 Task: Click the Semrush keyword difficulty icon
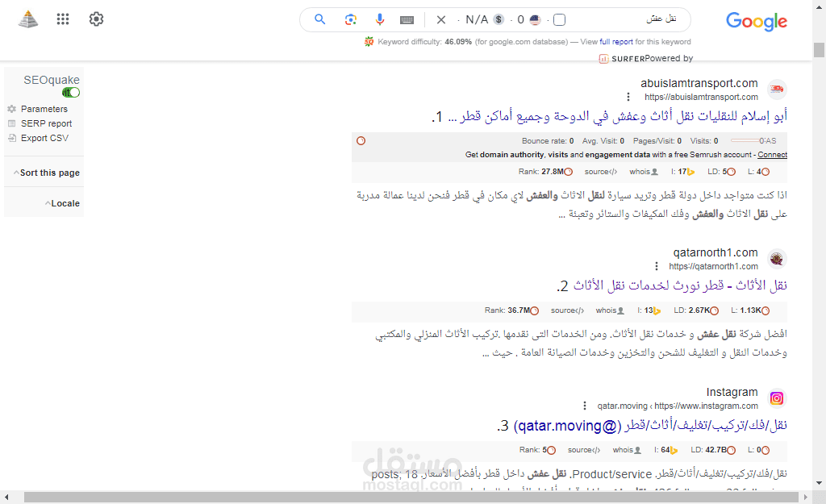[x=369, y=42]
